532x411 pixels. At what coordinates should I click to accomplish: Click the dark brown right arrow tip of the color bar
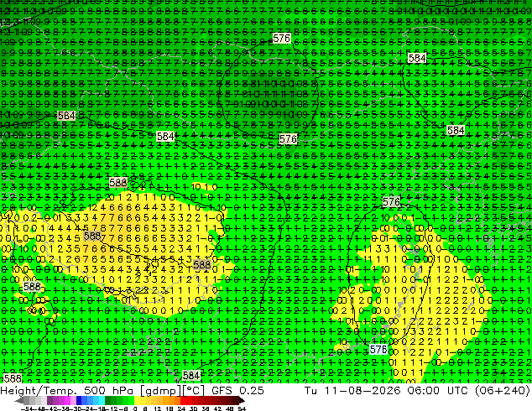tap(241, 401)
